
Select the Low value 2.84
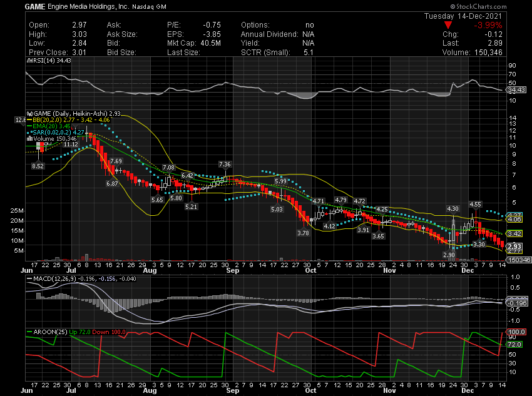click(x=79, y=43)
